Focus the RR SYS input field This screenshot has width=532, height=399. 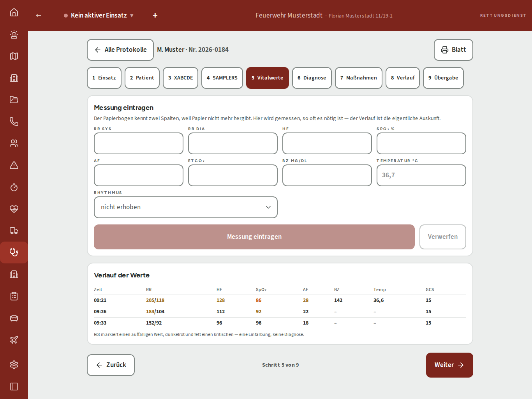pos(139,143)
